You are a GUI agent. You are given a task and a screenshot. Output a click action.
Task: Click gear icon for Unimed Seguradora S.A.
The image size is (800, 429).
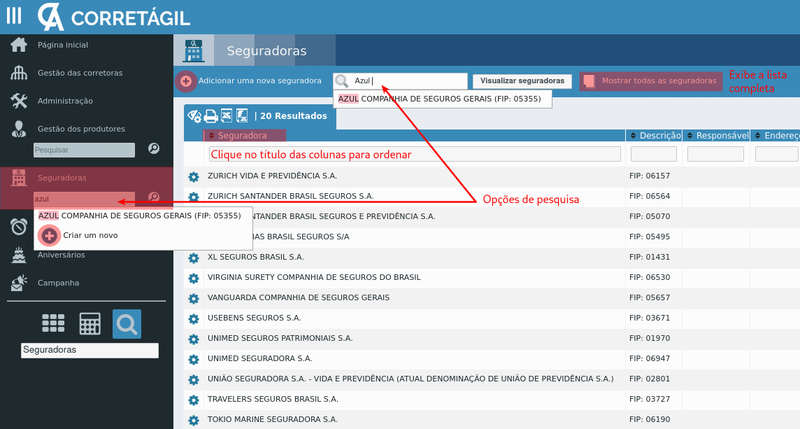coord(193,359)
